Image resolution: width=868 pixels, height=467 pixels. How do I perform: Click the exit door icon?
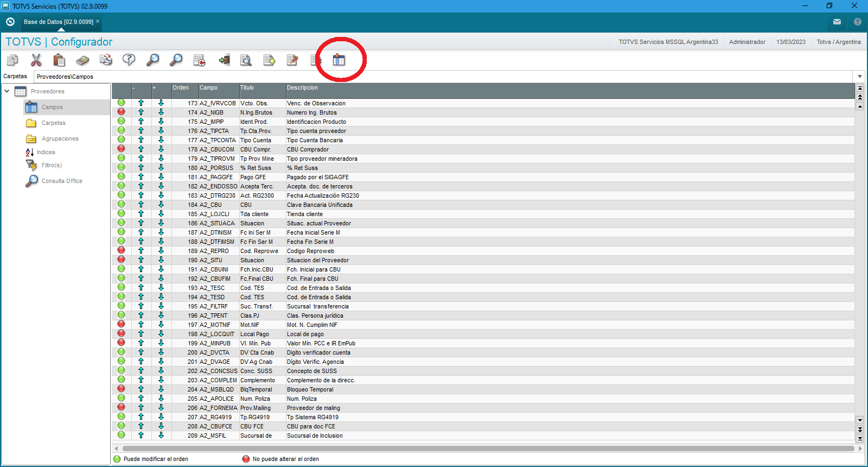[224, 60]
